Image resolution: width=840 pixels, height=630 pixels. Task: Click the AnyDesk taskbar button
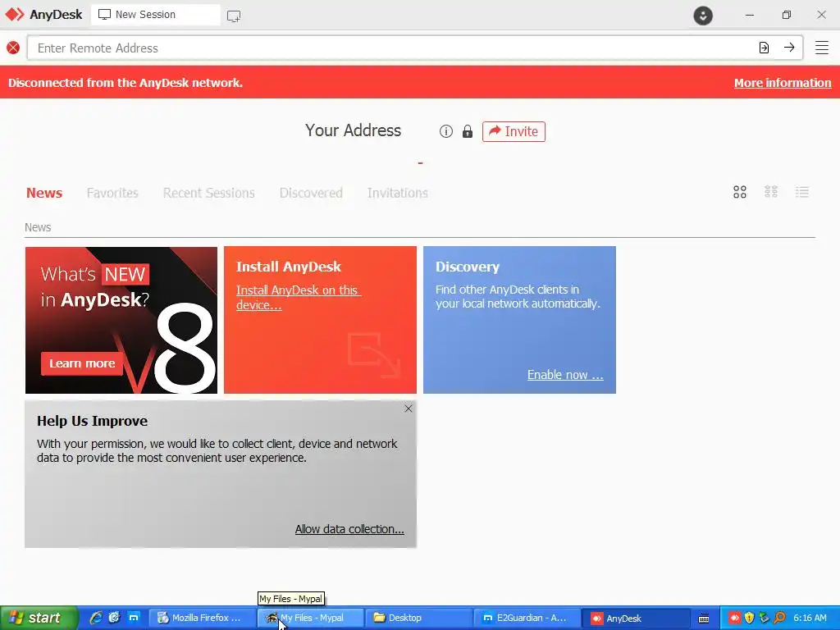tap(636, 619)
